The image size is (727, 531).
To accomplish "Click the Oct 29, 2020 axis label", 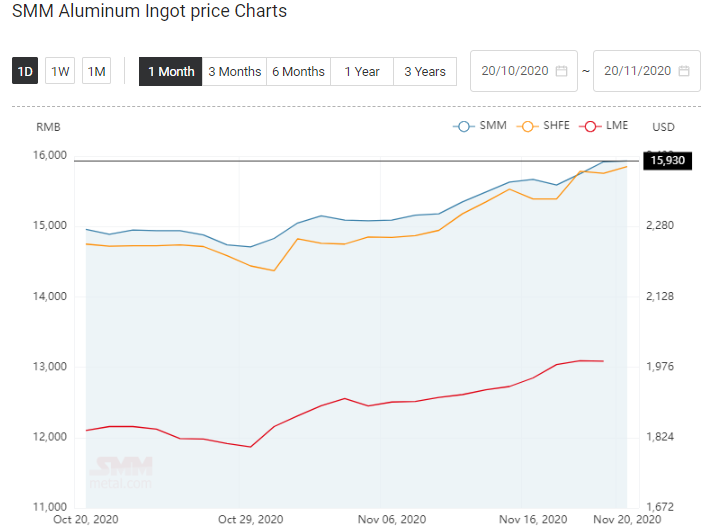I will 250,519.
